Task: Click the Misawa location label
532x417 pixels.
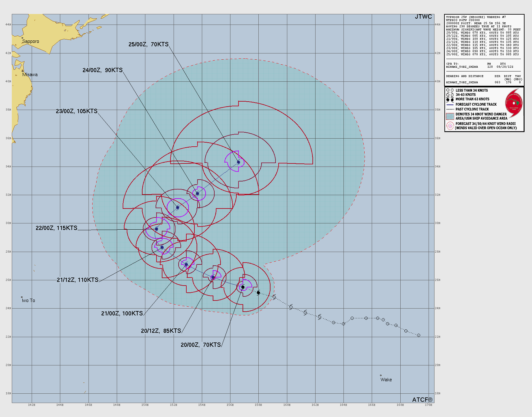Action: click(x=30, y=75)
